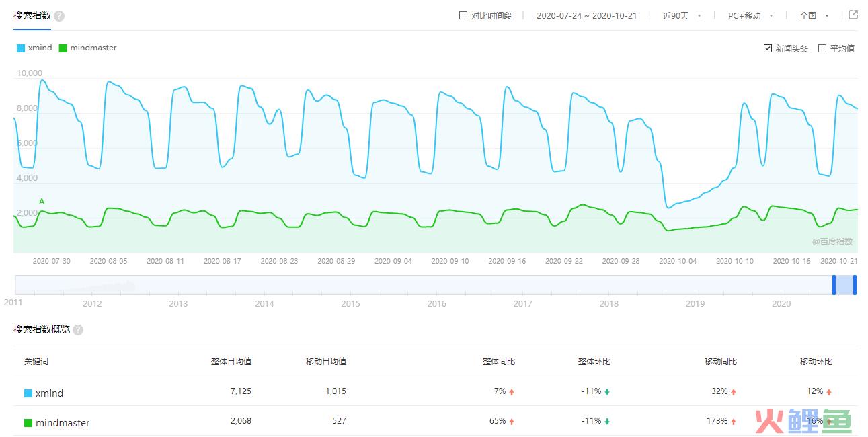The width and height of the screenshot is (868, 437).
Task: Click mindmaster mobile average value 527
Action: point(339,421)
